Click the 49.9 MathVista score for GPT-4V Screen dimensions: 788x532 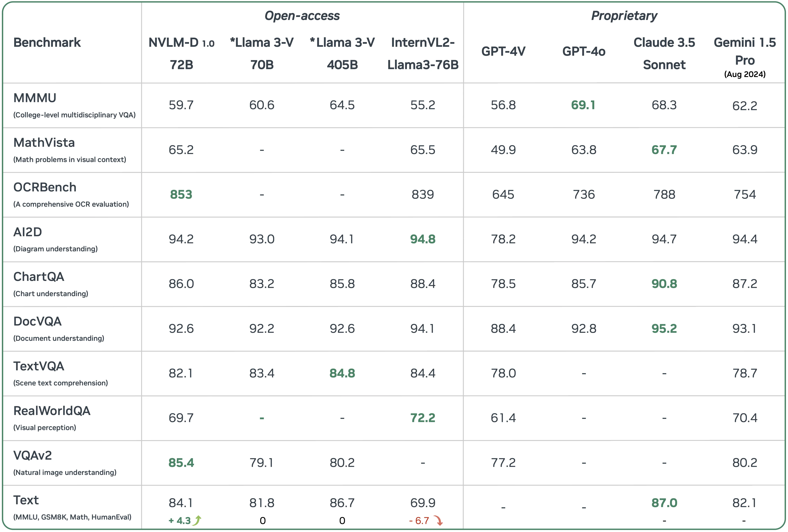point(503,150)
